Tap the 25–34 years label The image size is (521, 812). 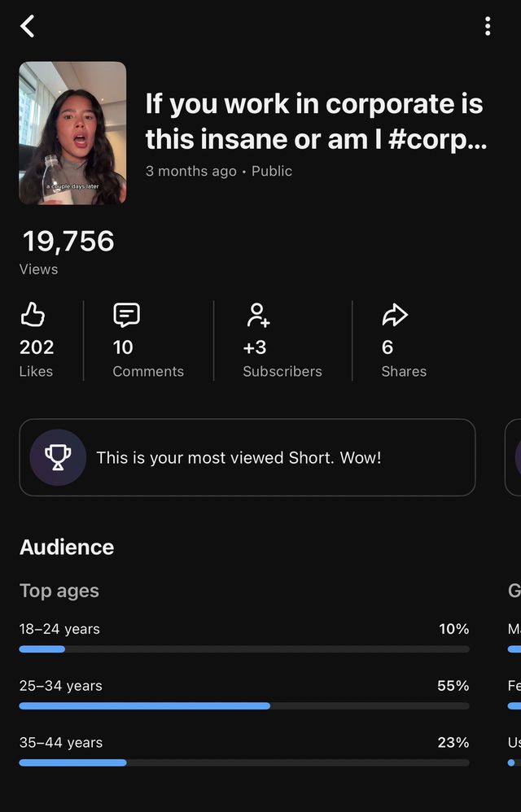(60, 686)
